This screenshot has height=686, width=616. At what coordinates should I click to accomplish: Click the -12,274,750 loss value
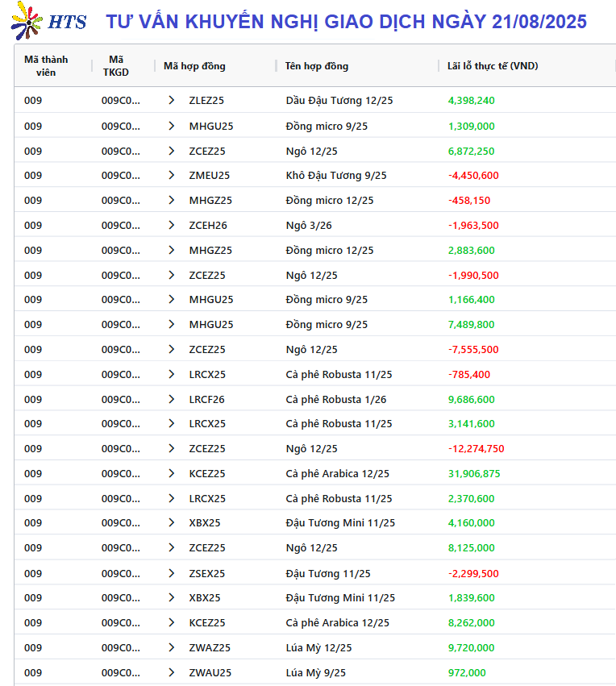476,449
